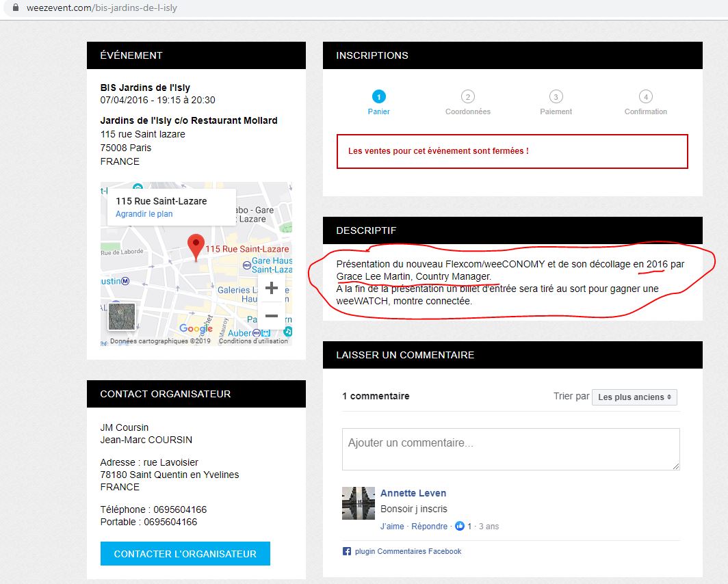
Task: Click the blue thumbs-up like count icon
Action: tap(460, 527)
